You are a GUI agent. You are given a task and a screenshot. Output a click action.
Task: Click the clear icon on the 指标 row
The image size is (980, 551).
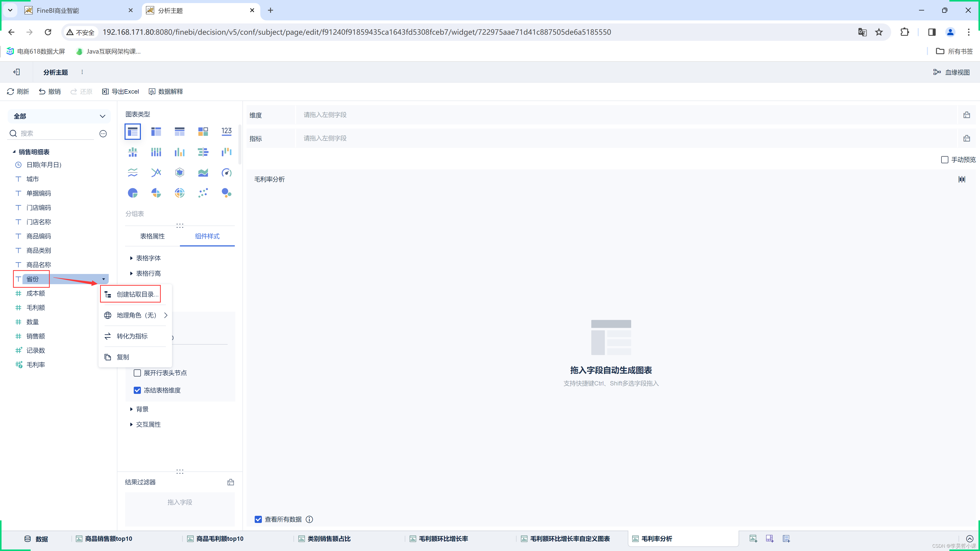(967, 139)
